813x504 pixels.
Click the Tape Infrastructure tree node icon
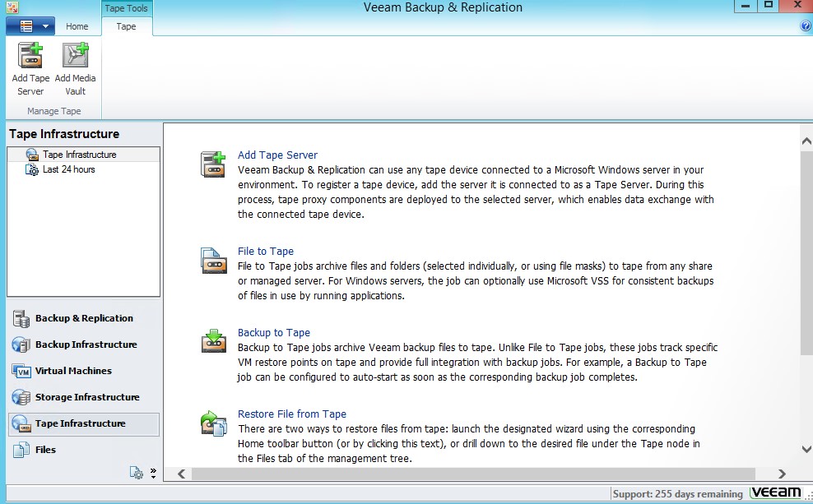coord(32,155)
